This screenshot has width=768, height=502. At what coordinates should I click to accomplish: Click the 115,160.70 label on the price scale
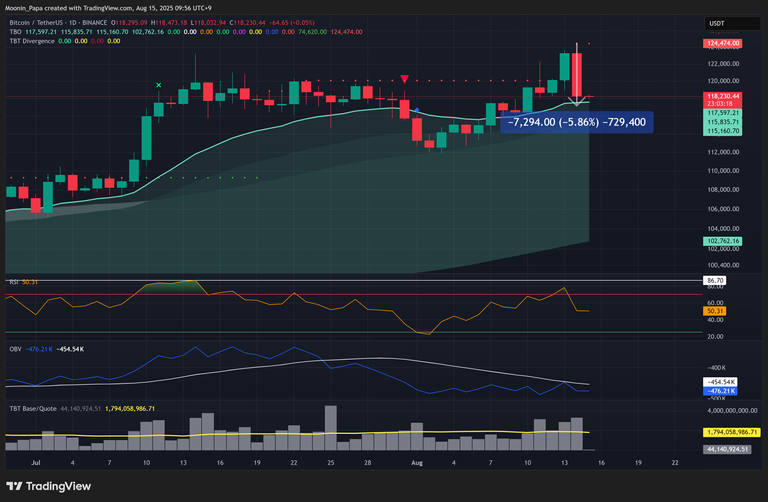tap(722, 131)
